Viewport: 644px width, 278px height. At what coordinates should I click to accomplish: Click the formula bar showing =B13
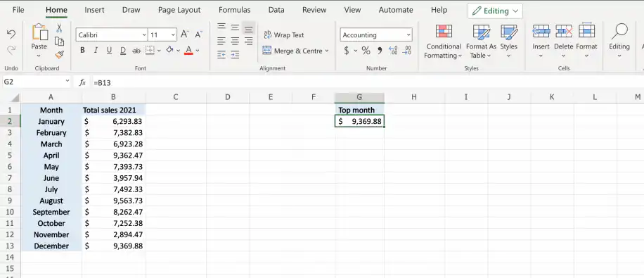coord(368,82)
